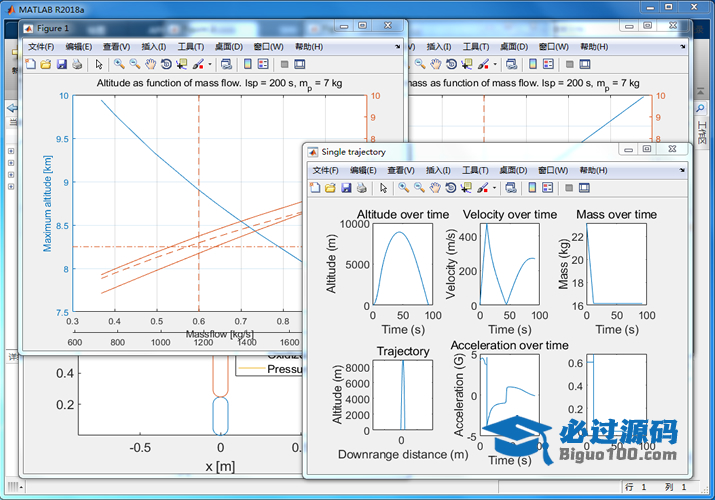715x500 pixels.
Task: Select Data Cursor tool in Figure 1 toolbar
Action: pos(181,64)
